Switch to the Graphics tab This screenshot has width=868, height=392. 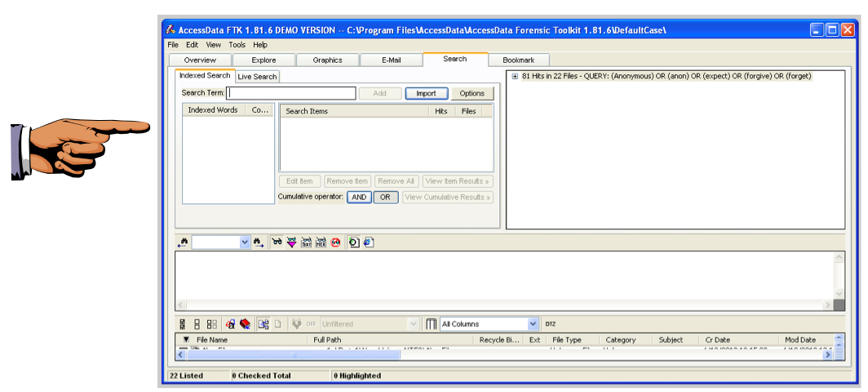(x=328, y=60)
